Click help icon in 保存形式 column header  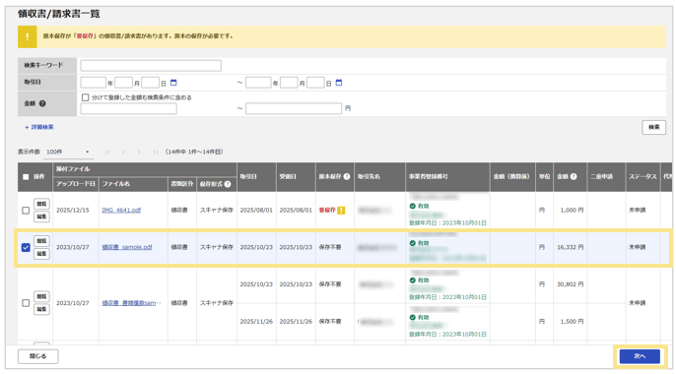(228, 184)
